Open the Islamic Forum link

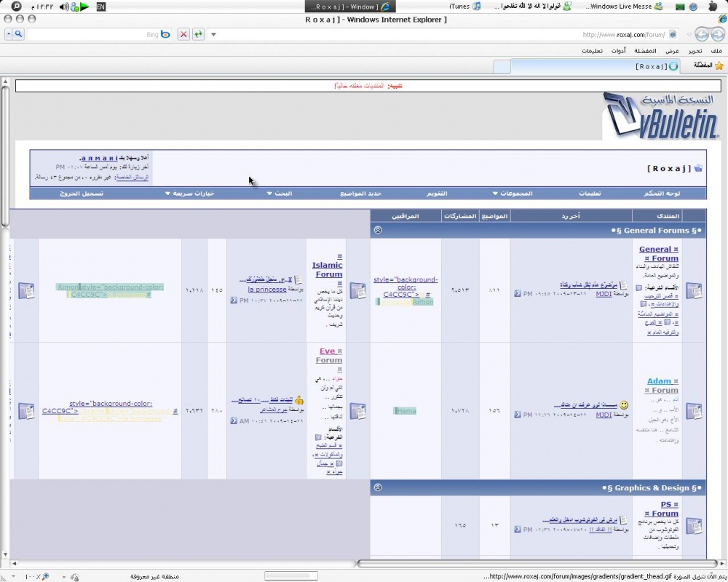tap(328, 270)
